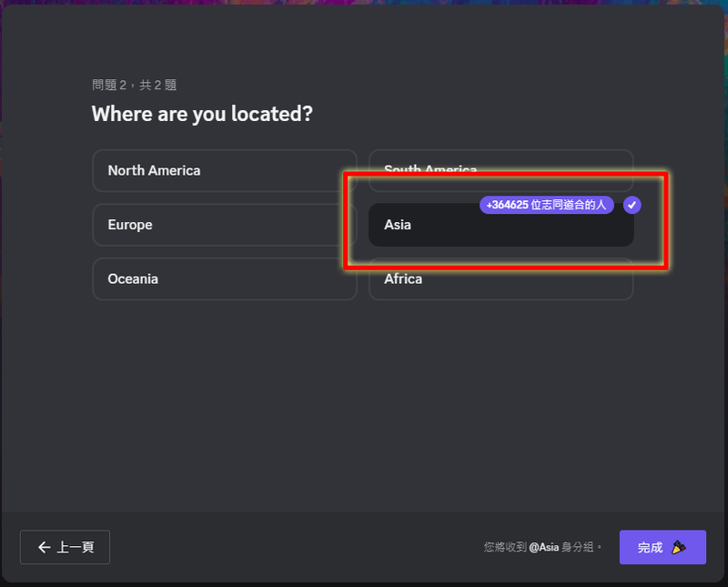
Task: Go back with the 上一頁 button
Action: point(65,547)
